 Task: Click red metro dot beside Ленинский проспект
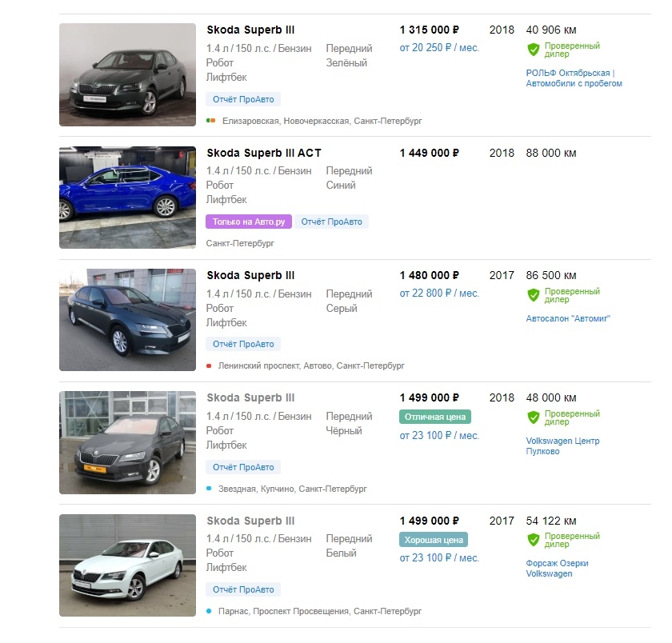tap(209, 365)
